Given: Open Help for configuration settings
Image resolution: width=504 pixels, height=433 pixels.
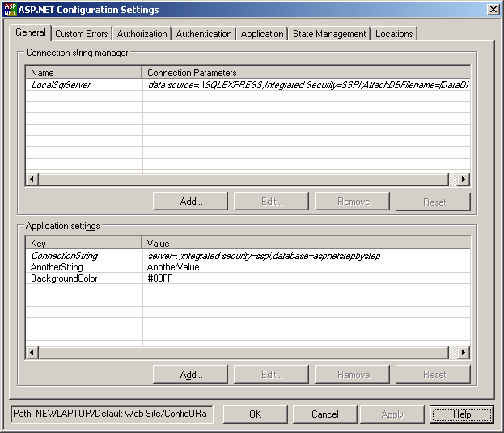Looking at the screenshot, I should point(461,414).
